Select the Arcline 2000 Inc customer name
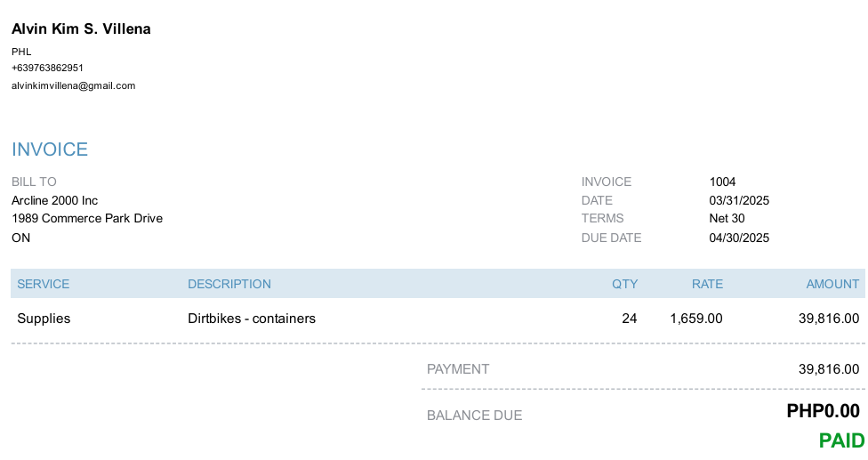This screenshot has width=868, height=460. 54,200
